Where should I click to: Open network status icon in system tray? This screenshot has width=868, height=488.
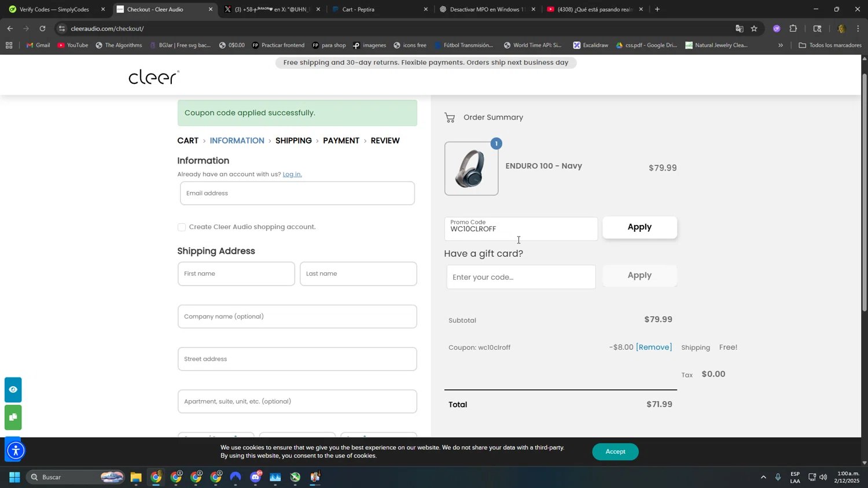tap(812, 477)
